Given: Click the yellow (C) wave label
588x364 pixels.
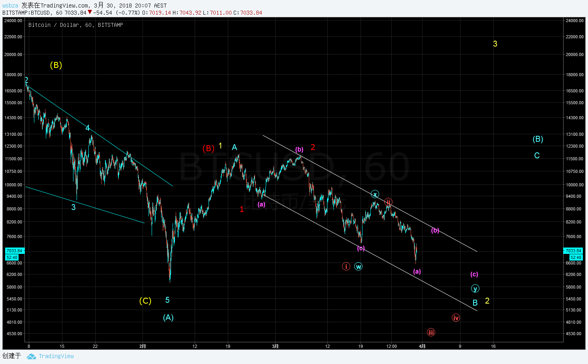Looking at the screenshot, I should (x=145, y=301).
